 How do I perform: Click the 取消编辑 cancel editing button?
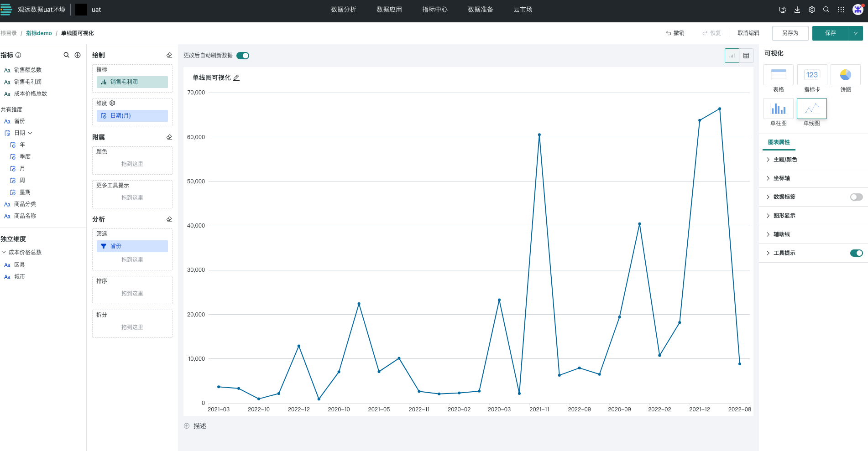748,33
